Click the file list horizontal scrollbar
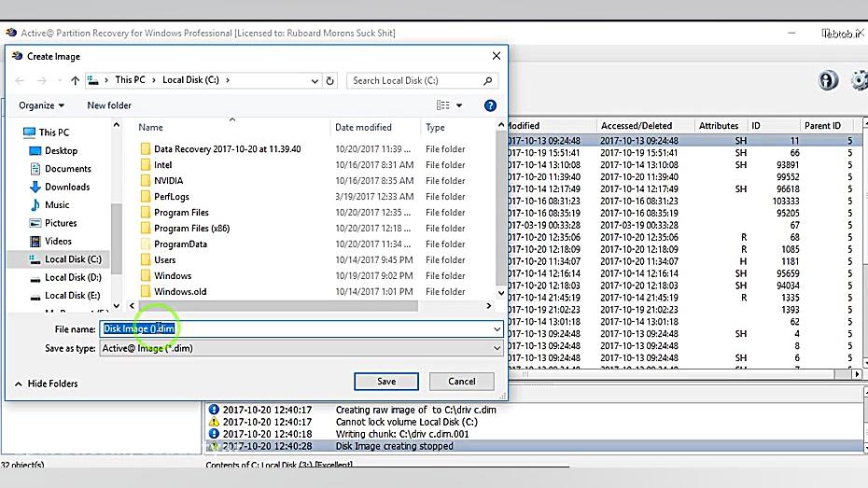Image resolution: width=868 pixels, height=488 pixels. coord(278,305)
